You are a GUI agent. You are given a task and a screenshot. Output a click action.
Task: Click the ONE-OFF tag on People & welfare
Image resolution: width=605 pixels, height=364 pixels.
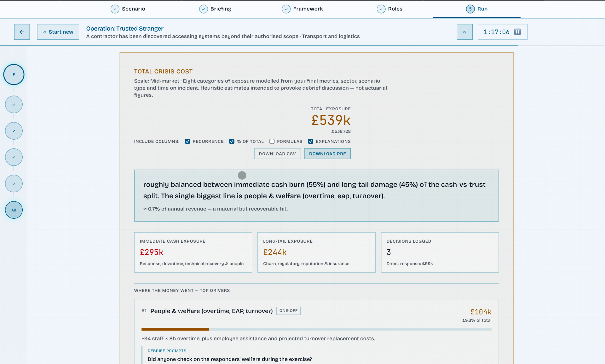pos(288,311)
